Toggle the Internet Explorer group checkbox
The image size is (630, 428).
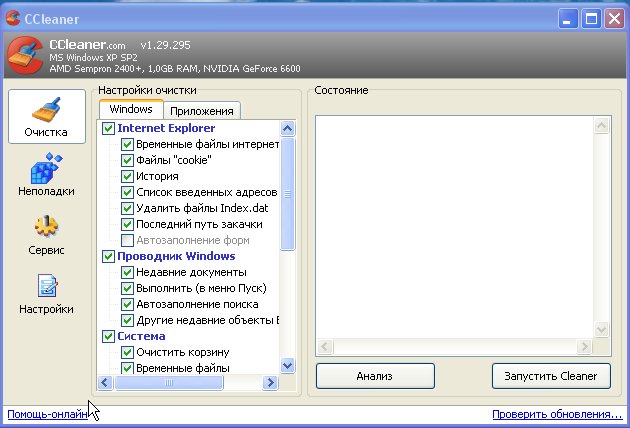pyautogui.click(x=108, y=128)
